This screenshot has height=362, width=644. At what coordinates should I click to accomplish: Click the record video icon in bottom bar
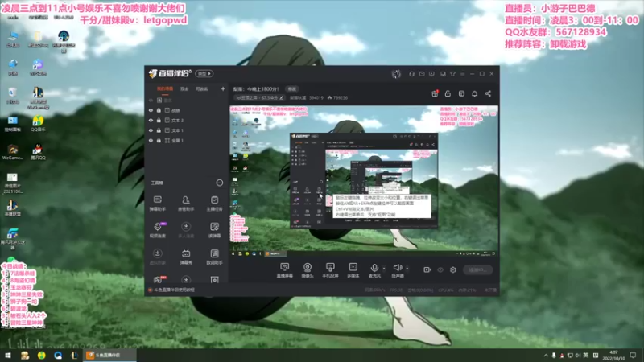tap(427, 269)
